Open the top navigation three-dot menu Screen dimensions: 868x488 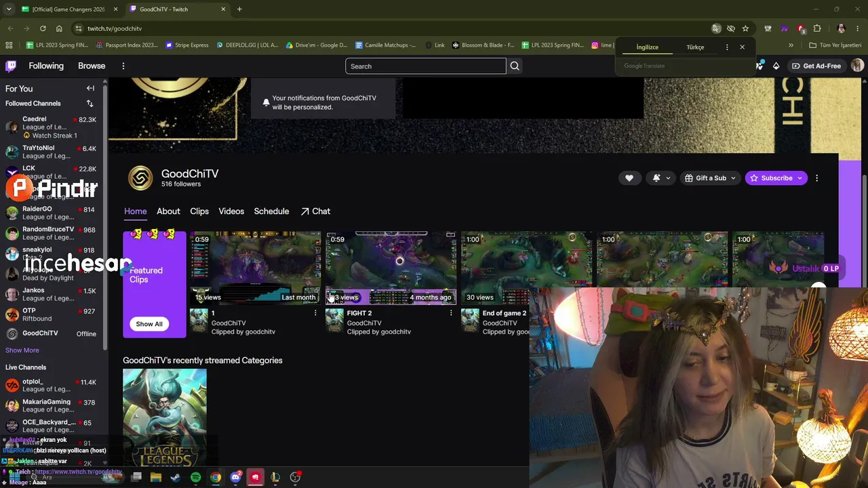tap(123, 66)
